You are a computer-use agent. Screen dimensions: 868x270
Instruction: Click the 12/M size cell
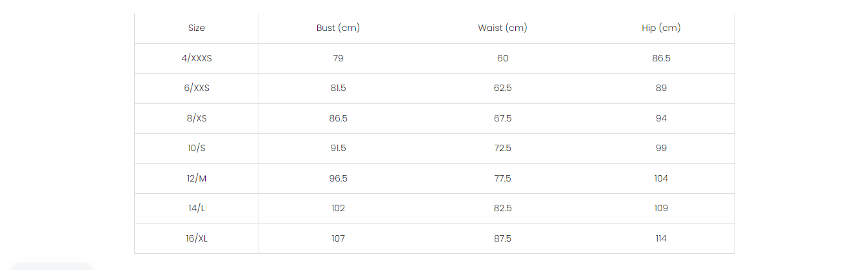pyautogui.click(x=197, y=178)
